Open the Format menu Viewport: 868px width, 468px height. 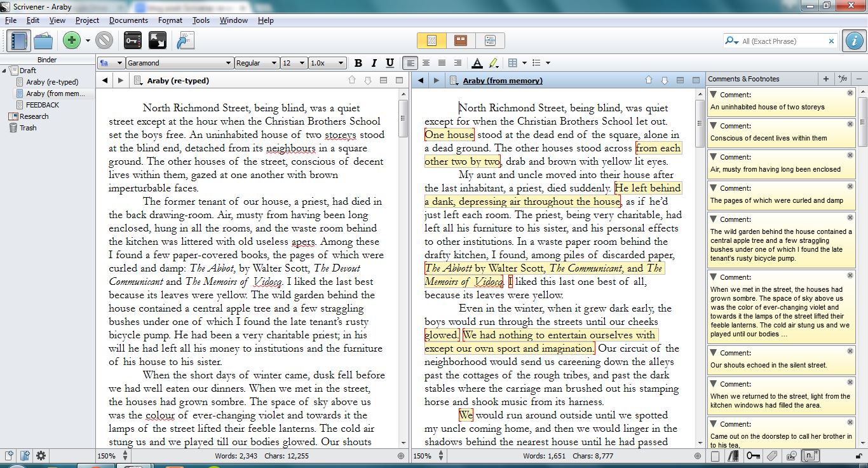coord(170,20)
